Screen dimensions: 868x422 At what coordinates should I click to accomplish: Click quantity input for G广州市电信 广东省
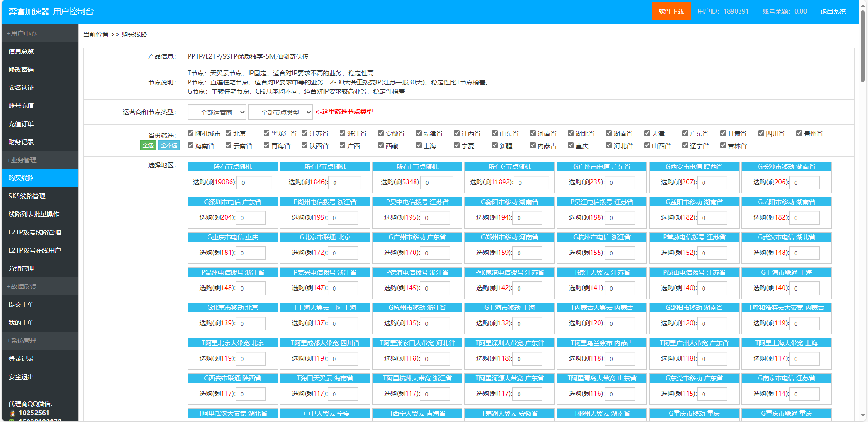[620, 183]
